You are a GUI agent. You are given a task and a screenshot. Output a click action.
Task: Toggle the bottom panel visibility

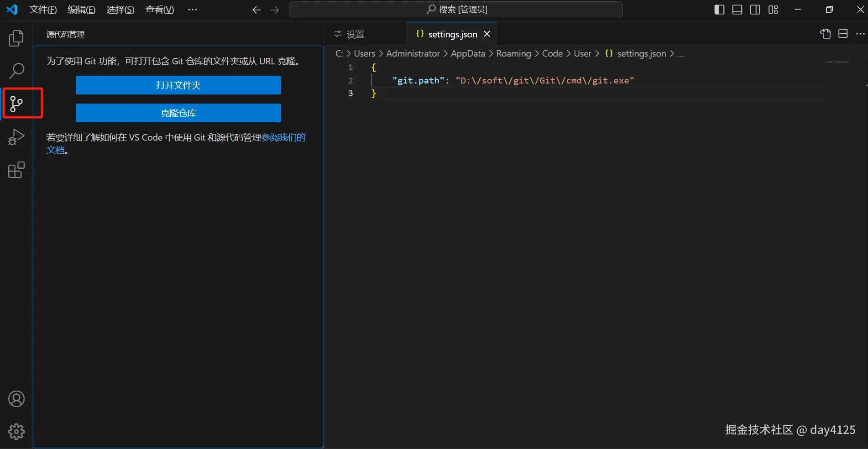coord(737,10)
